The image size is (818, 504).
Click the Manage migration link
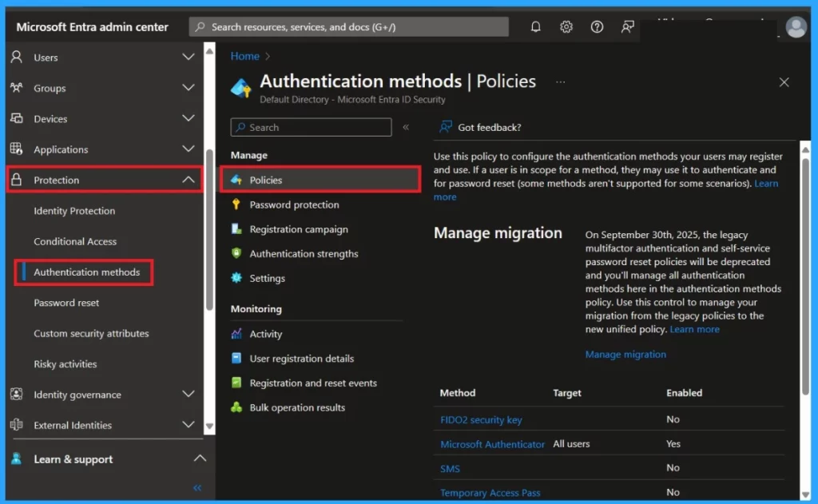pyautogui.click(x=625, y=354)
